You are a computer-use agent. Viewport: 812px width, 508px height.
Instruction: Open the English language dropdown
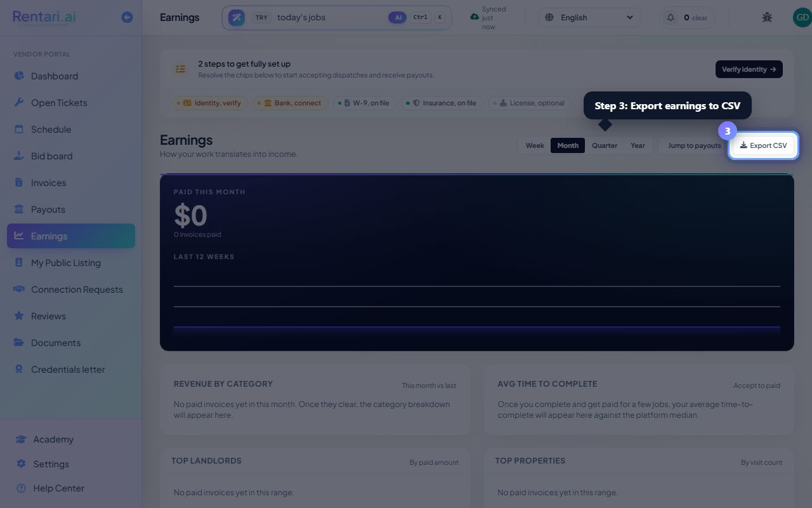tap(589, 17)
